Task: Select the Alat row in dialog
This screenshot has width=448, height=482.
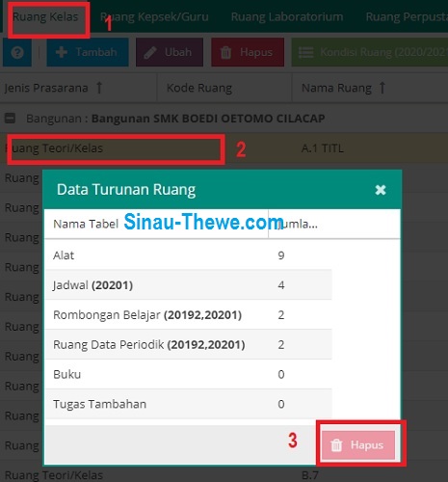Action: [188, 255]
